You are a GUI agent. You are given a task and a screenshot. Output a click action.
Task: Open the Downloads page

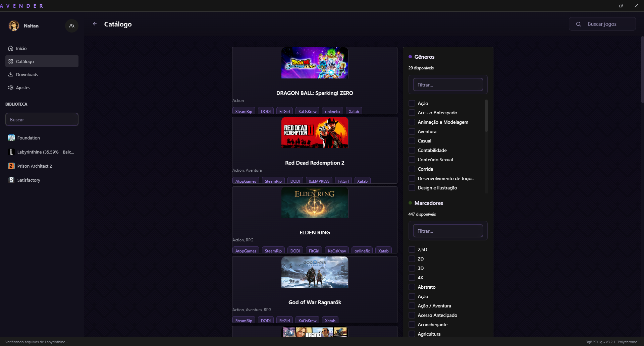click(x=27, y=74)
